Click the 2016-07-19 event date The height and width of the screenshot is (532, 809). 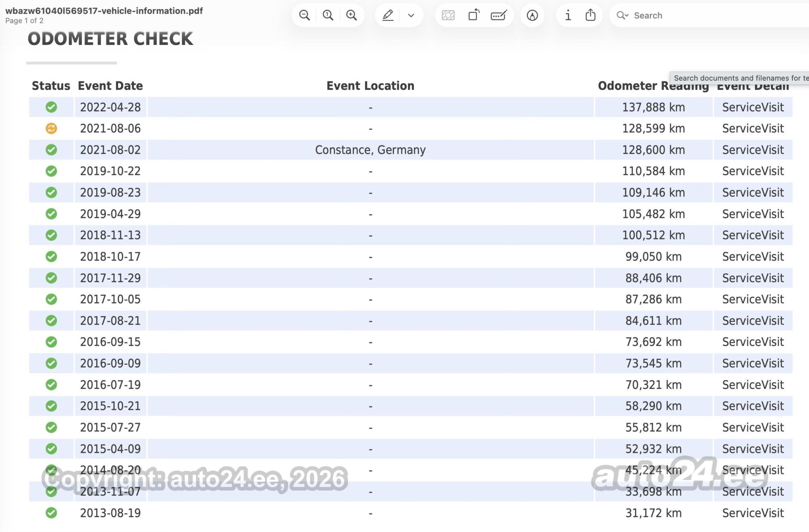point(110,385)
